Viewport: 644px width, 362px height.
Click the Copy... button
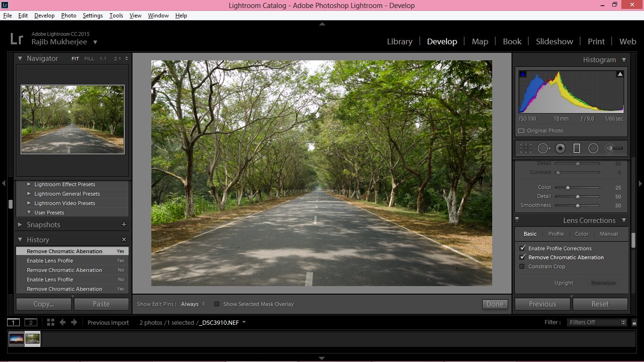(x=43, y=304)
